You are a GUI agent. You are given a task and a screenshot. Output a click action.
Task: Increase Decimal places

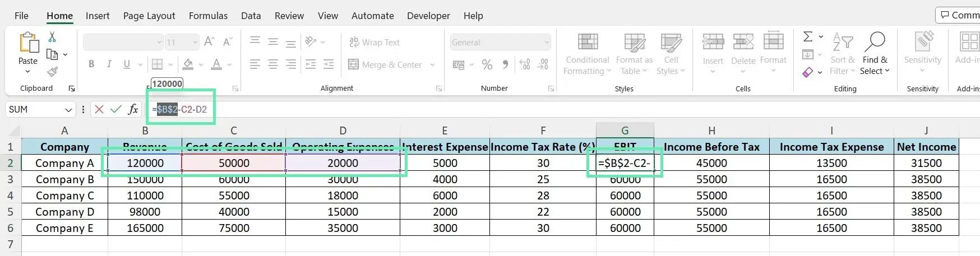(525, 65)
